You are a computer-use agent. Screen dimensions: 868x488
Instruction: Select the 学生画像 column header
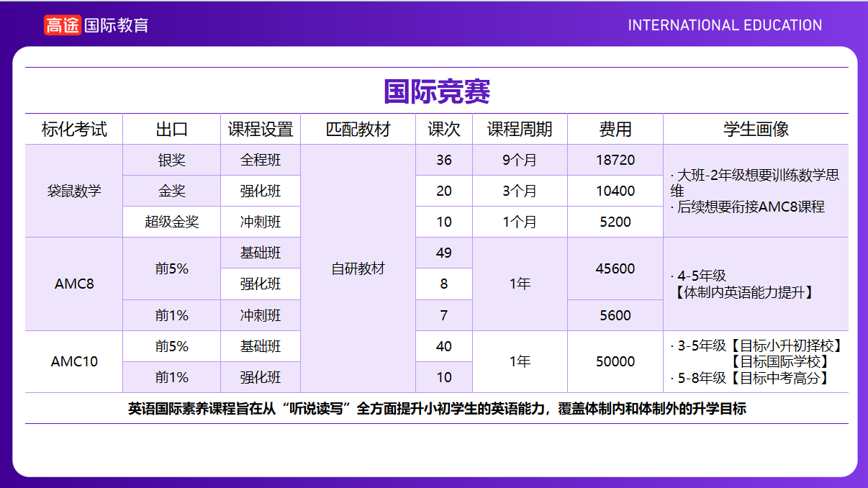click(755, 130)
